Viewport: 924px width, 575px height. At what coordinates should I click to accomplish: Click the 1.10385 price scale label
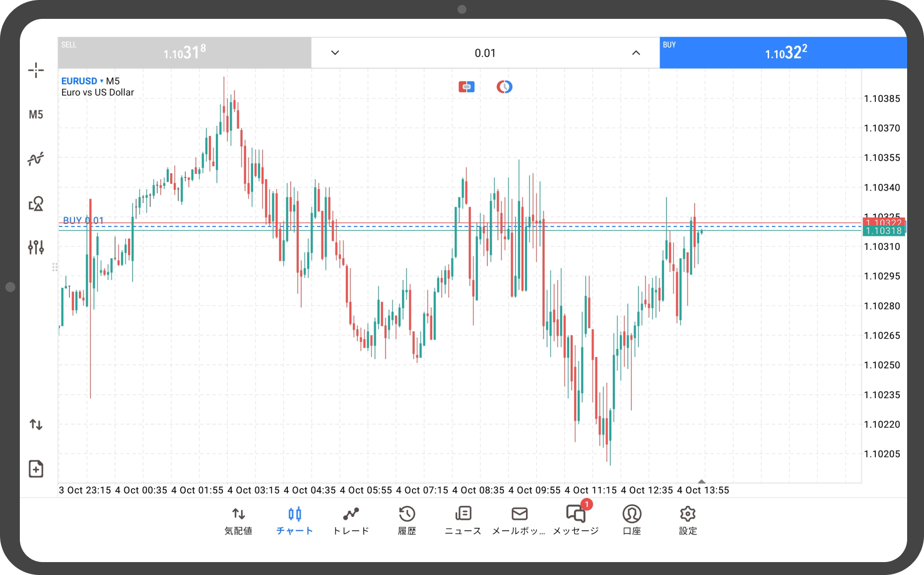coord(882,98)
